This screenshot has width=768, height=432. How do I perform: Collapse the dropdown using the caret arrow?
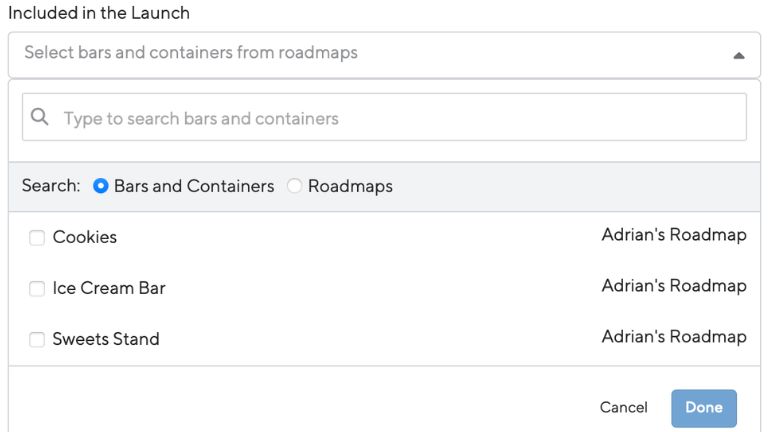[x=739, y=56]
